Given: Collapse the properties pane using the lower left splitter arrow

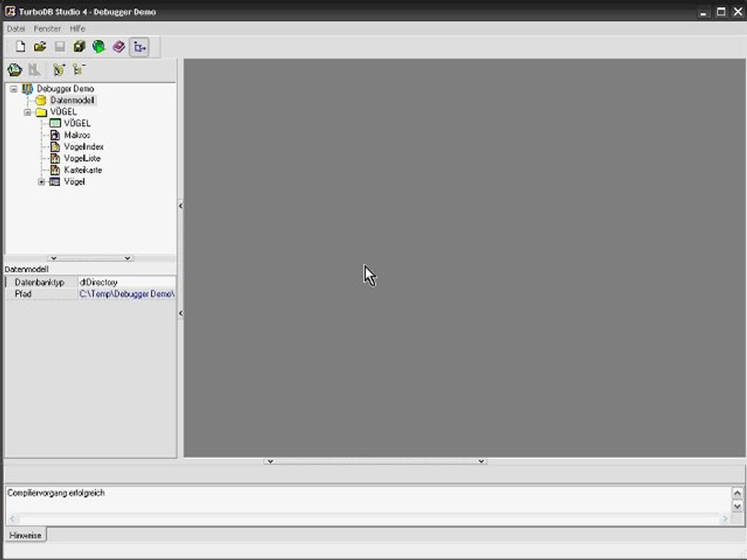Looking at the screenshot, I should point(181,313).
